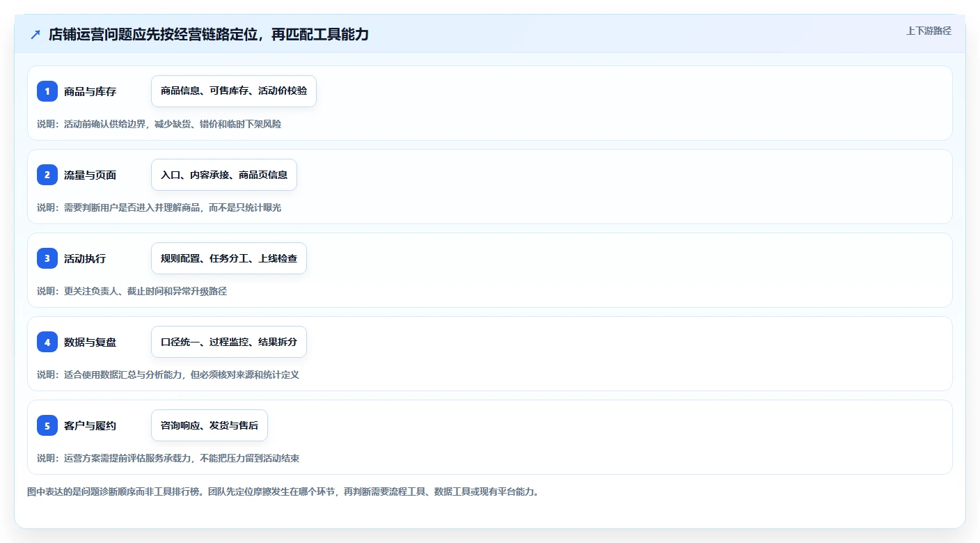The width and height of the screenshot is (980, 543).
Task: Click the 活动执行 step title
Action: pyautogui.click(x=85, y=258)
